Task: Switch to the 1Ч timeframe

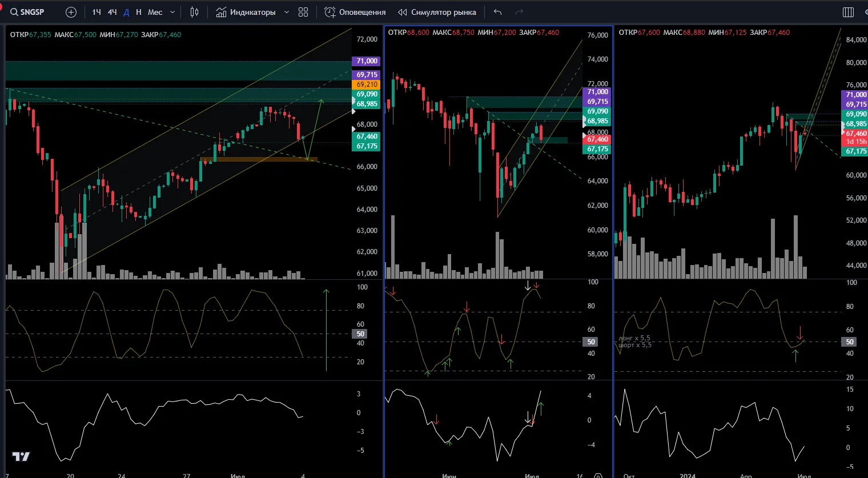Action: coord(97,12)
